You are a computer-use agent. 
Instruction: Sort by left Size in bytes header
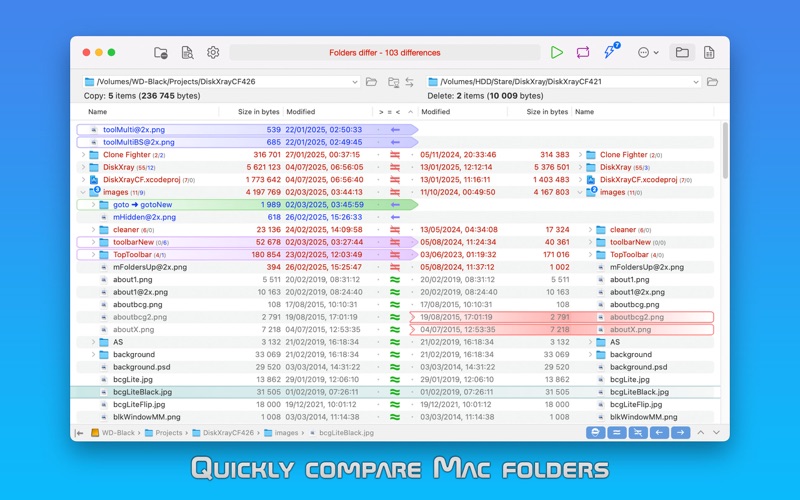[x=258, y=112]
